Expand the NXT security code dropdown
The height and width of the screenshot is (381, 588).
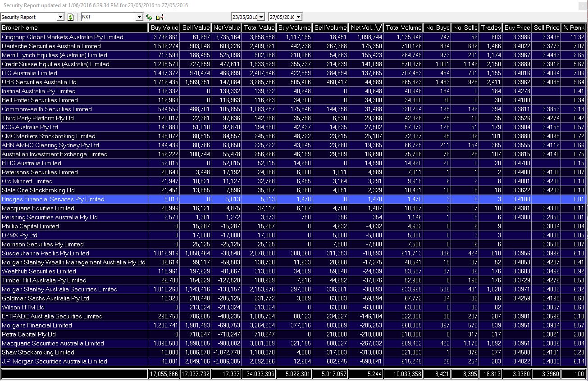[139, 17]
